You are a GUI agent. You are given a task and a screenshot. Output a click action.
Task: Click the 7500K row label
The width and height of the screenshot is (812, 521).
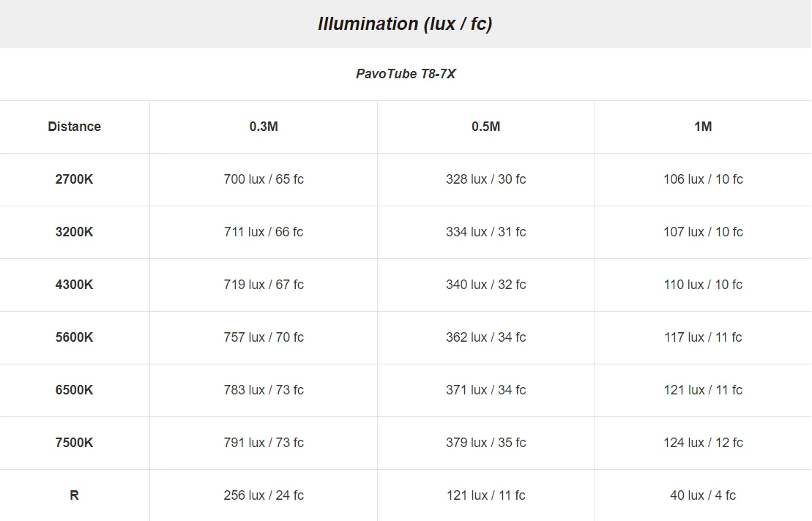click(x=74, y=443)
